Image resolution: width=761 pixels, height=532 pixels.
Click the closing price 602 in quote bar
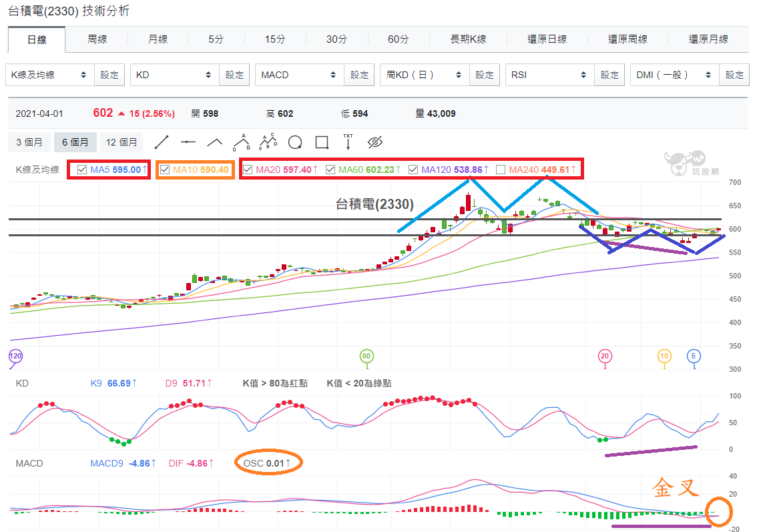coord(103,113)
